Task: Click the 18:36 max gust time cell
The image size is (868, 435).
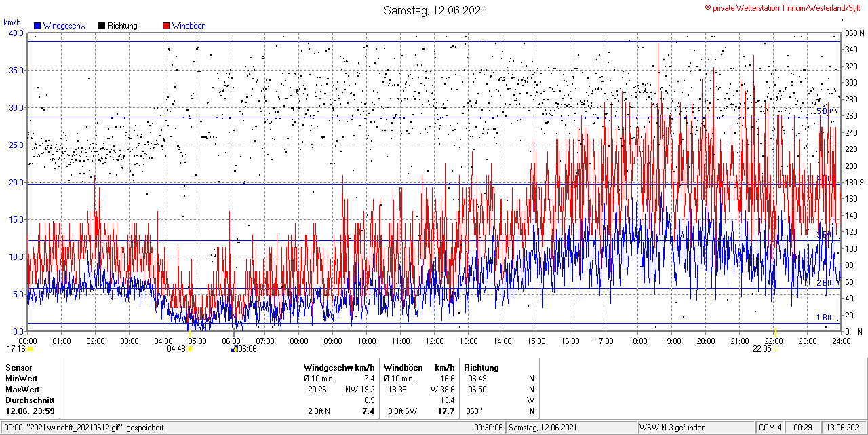Action: pyautogui.click(x=397, y=390)
